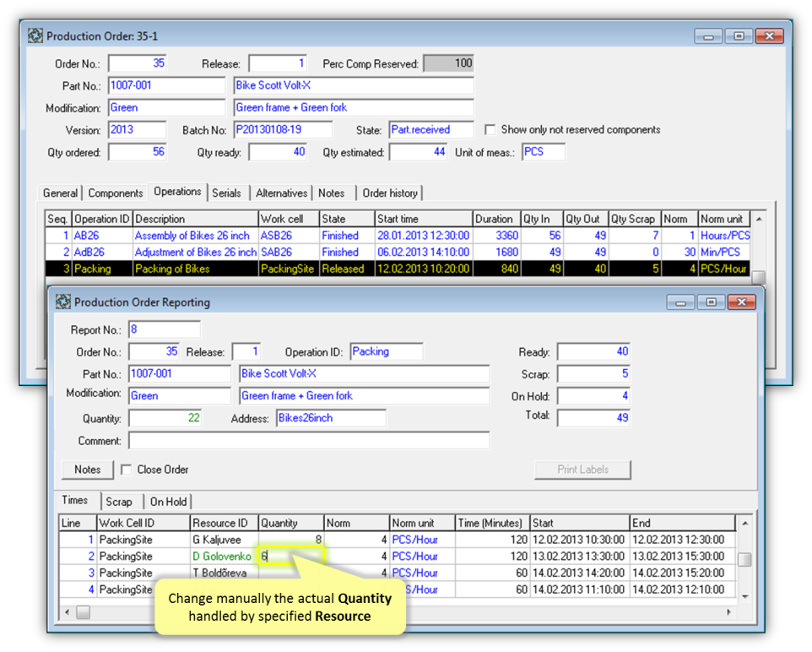This screenshot has height=652, width=812.
Task: Click the times table vertical scrollbar thumb
Action: pos(744,560)
